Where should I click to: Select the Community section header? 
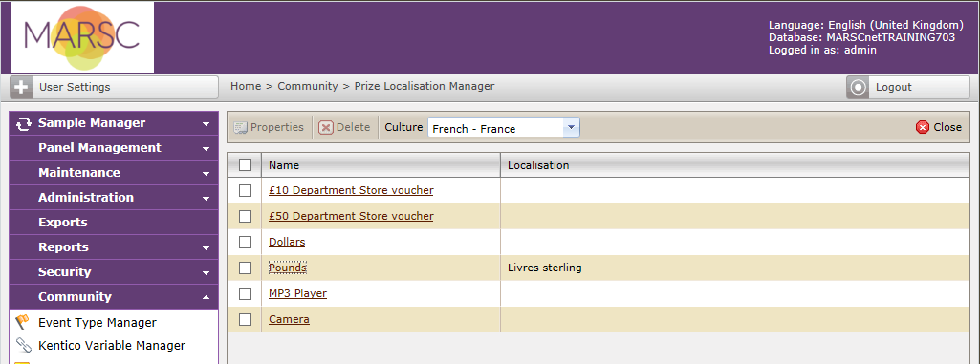114,297
